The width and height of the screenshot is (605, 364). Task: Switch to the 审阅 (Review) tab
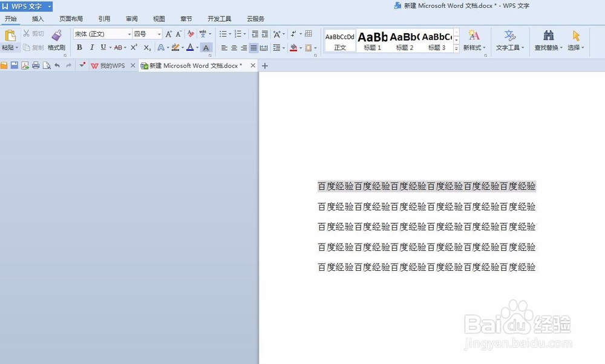coord(131,19)
